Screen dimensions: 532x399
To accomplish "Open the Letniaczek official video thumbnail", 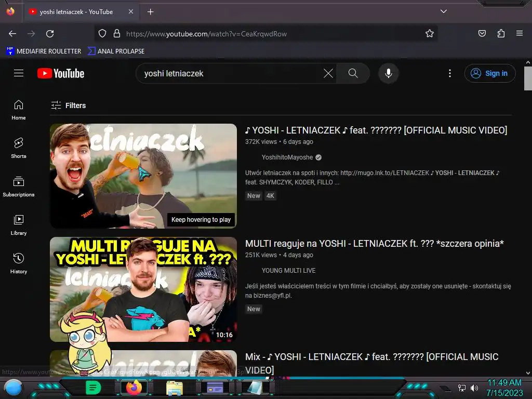I will (143, 176).
